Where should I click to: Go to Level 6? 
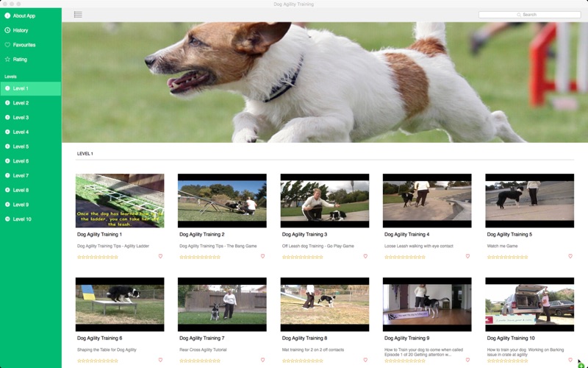31,161
